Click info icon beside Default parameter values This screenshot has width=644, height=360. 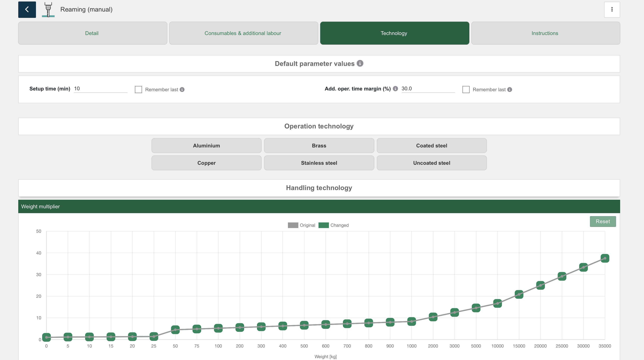pos(360,63)
